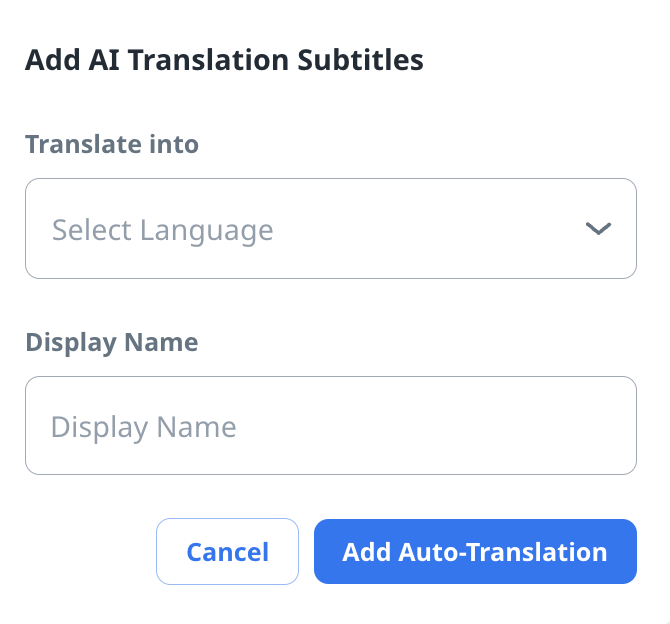670x624 pixels.
Task: Place cursor in Display Name placeholder
Action: point(144,427)
